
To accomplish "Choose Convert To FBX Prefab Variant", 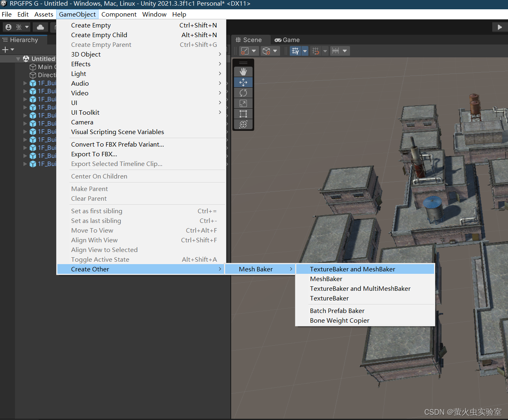I will pyautogui.click(x=141, y=145).
